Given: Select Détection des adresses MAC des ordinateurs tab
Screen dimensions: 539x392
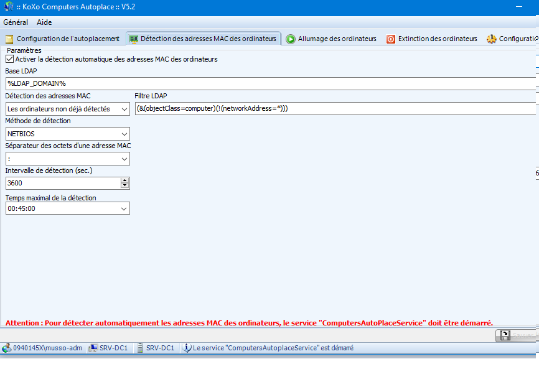Looking at the screenshot, I should [x=204, y=39].
